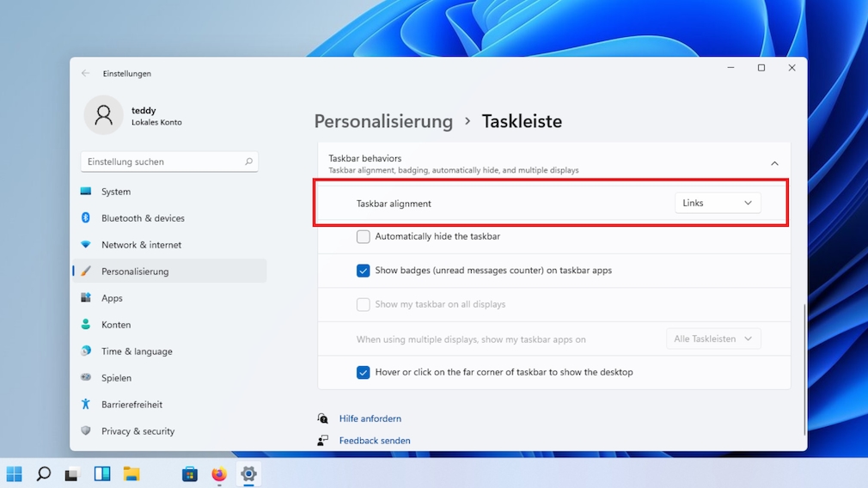
Task: Open taskbar Search
Action: (43, 473)
